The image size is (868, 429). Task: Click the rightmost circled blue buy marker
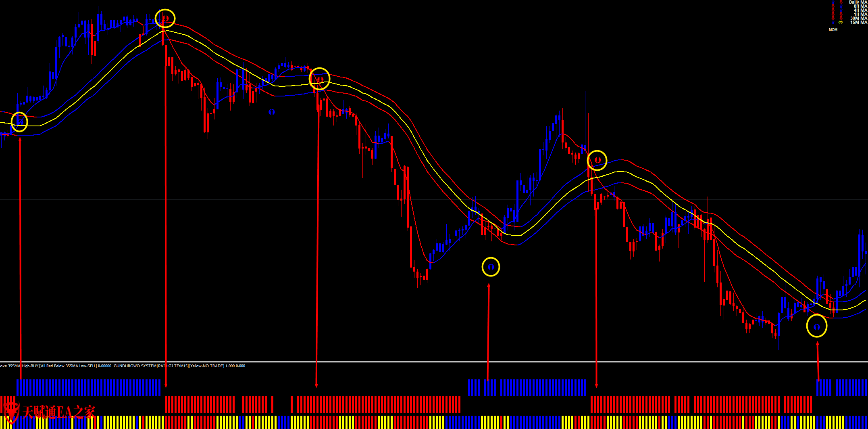(x=817, y=327)
